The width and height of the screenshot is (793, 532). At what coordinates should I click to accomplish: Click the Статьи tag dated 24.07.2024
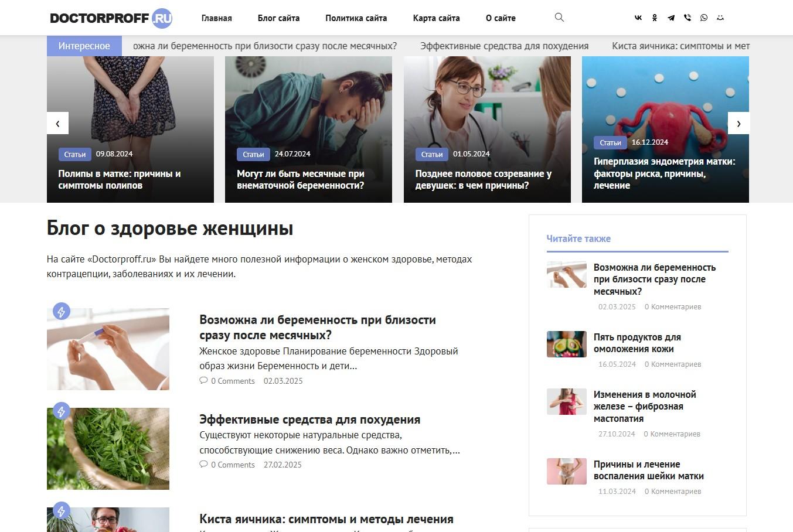coord(253,154)
